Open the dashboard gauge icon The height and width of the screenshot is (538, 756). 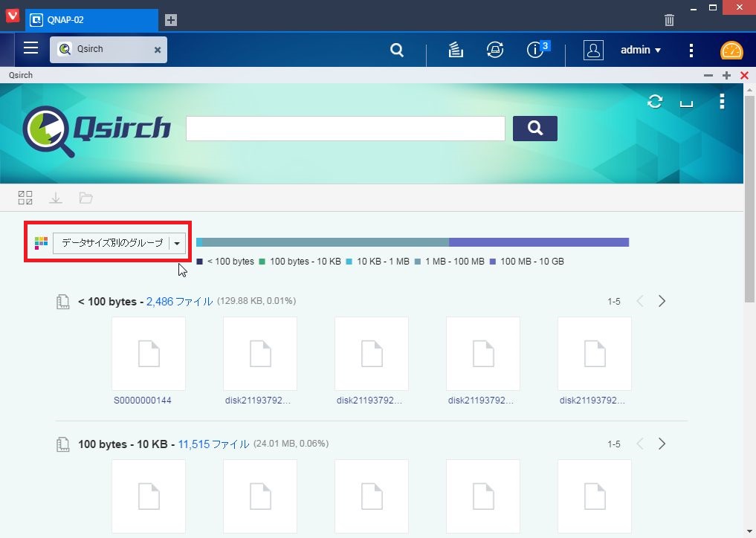(731, 51)
